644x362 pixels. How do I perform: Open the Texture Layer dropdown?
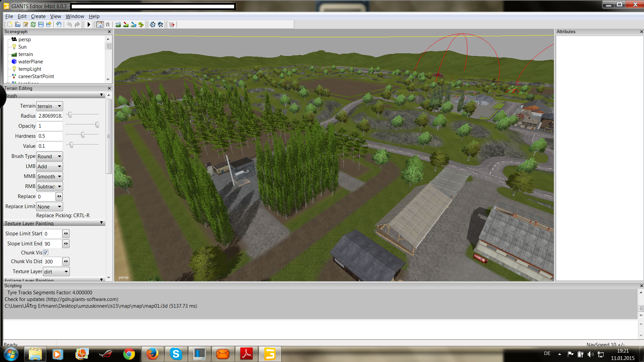point(56,271)
